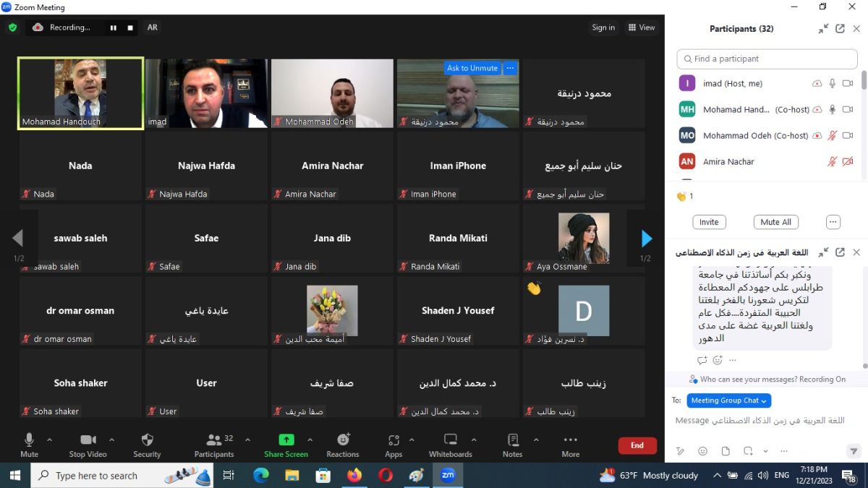Open more options next to Mute All
The width and height of the screenshot is (868, 488).
click(x=833, y=222)
